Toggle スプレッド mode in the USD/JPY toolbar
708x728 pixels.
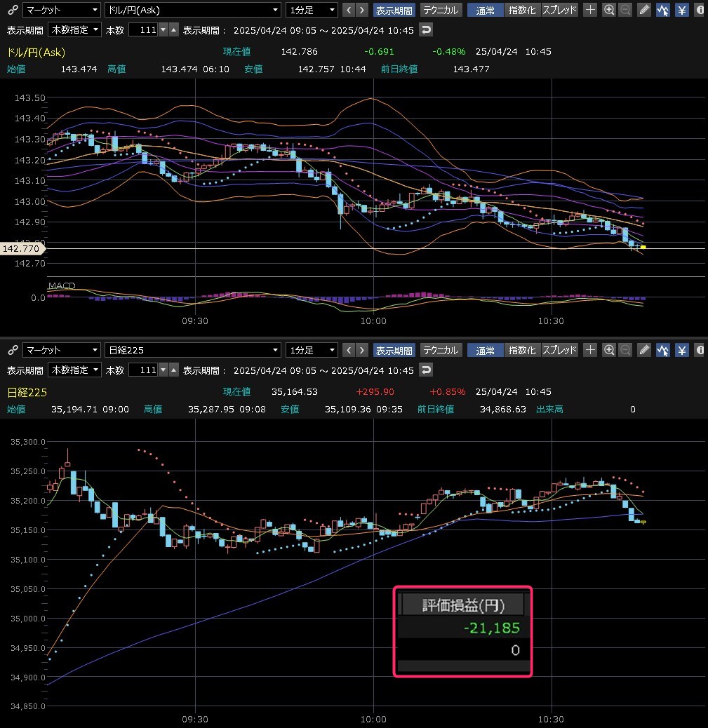[559, 10]
